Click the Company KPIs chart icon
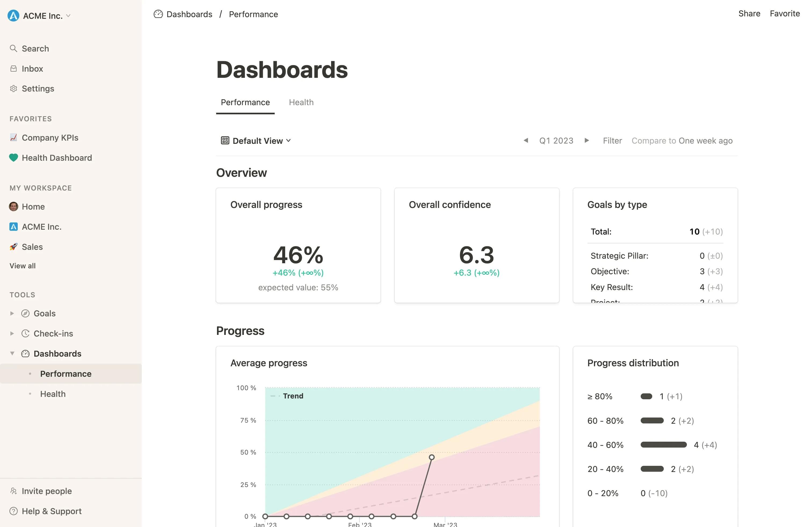Screen dimensions: 812x527 coord(13,137)
